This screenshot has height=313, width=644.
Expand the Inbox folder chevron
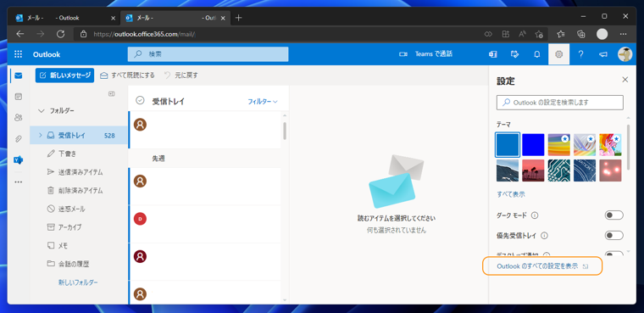(x=41, y=135)
